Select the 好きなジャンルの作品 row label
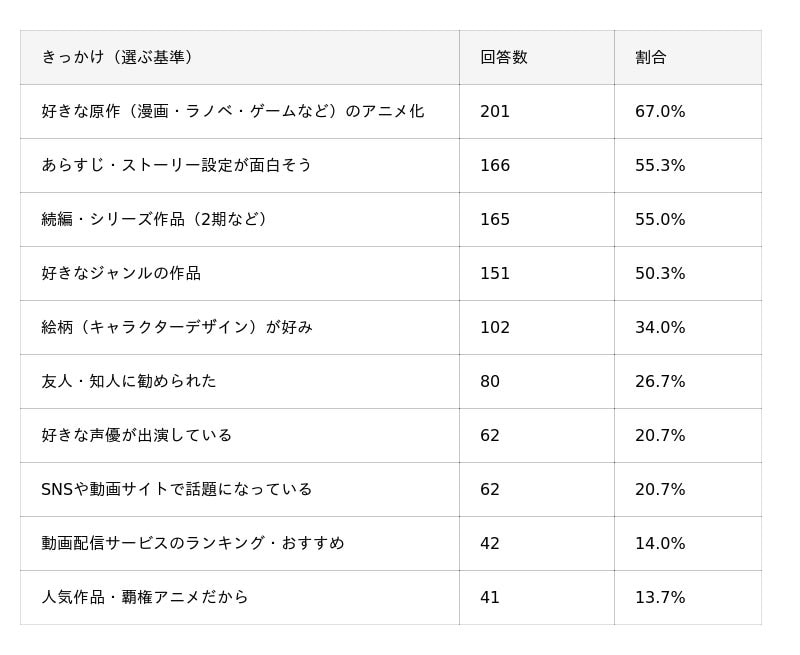The image size is (800, 655). point(121,273)
